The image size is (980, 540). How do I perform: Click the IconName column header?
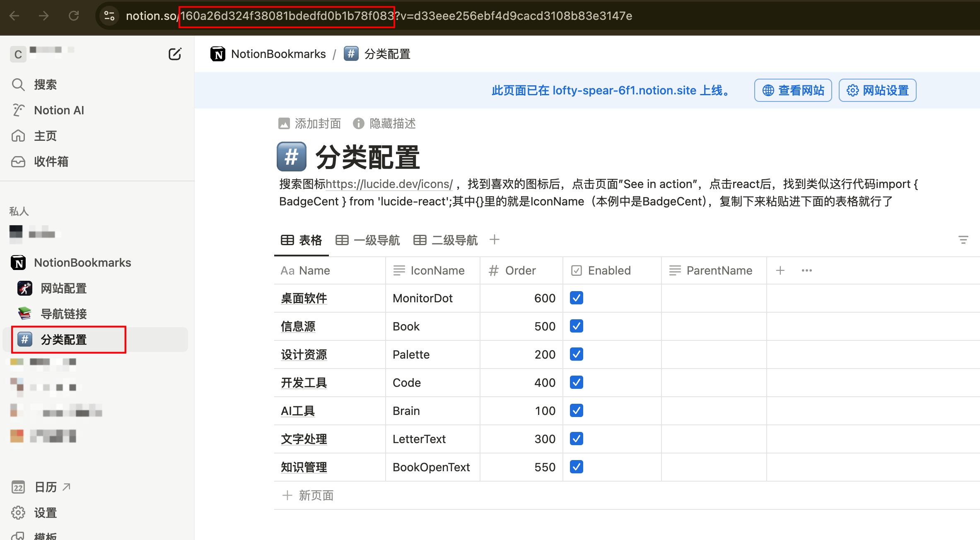433,270
